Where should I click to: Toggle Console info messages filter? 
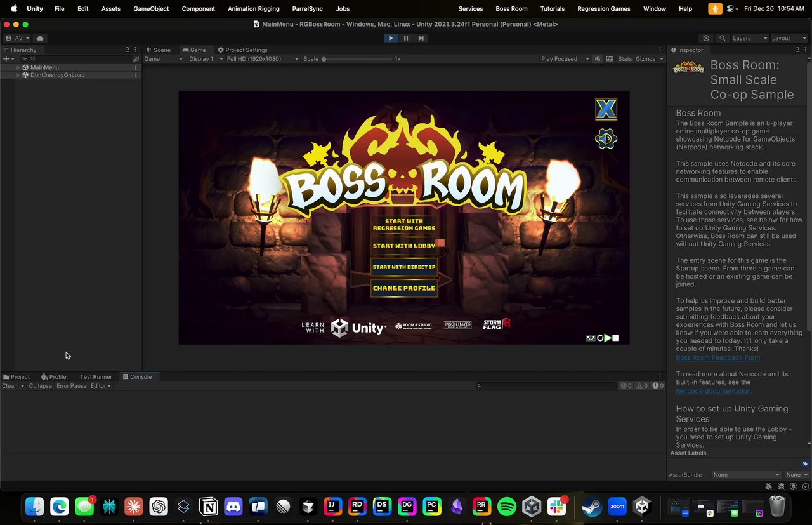626,386
